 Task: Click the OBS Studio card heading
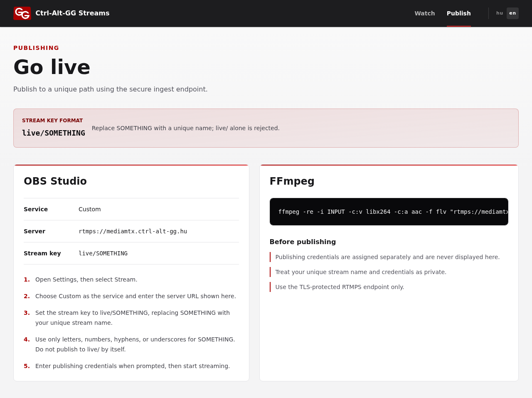click(x=55, y=181)
